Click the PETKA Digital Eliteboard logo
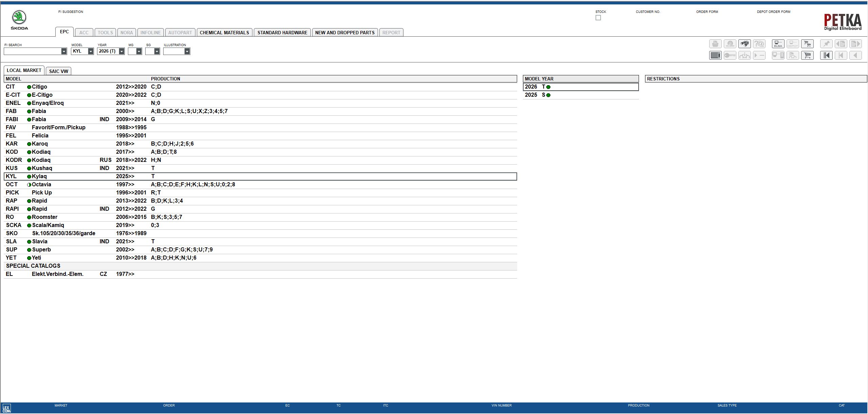The image size is (868, 414). click(843, 22)
